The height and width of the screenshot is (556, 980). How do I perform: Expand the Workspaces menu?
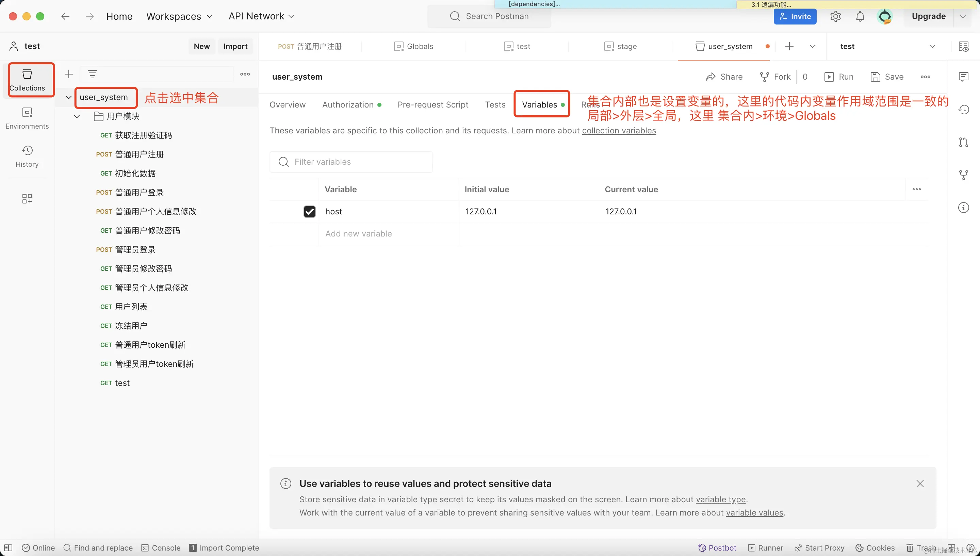179,16
